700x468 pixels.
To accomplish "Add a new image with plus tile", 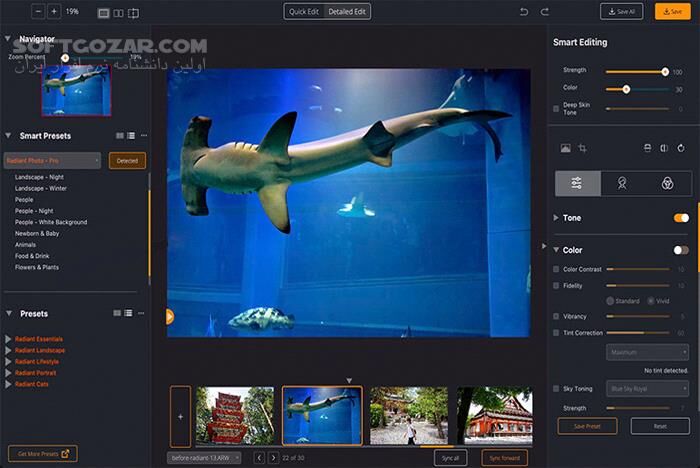I will coord(180,416).
